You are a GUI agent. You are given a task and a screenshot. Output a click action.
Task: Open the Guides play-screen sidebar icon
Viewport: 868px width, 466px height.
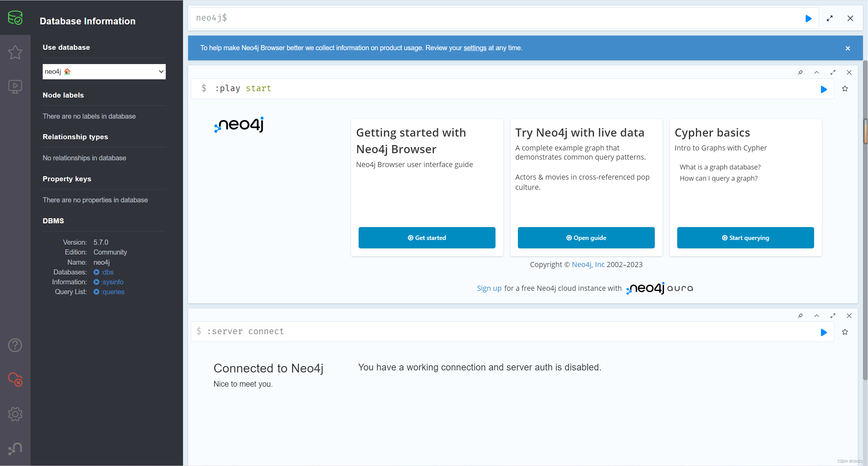15,87
